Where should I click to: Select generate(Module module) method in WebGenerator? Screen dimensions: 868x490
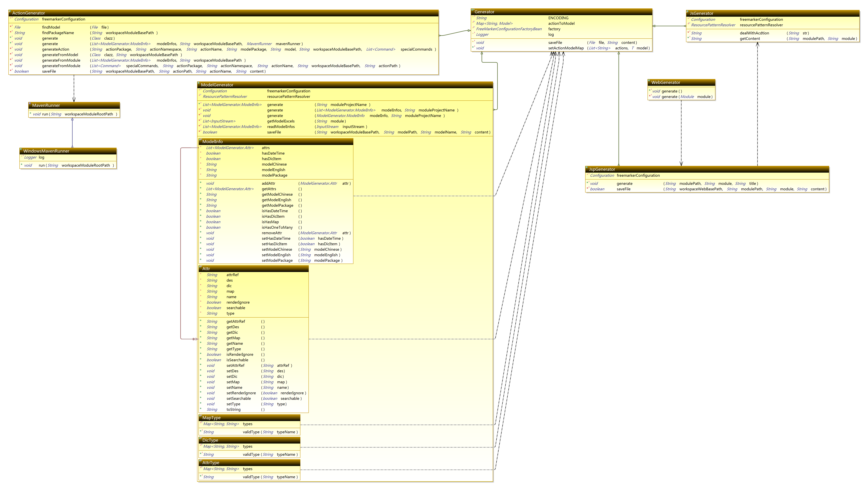(681, 97)
